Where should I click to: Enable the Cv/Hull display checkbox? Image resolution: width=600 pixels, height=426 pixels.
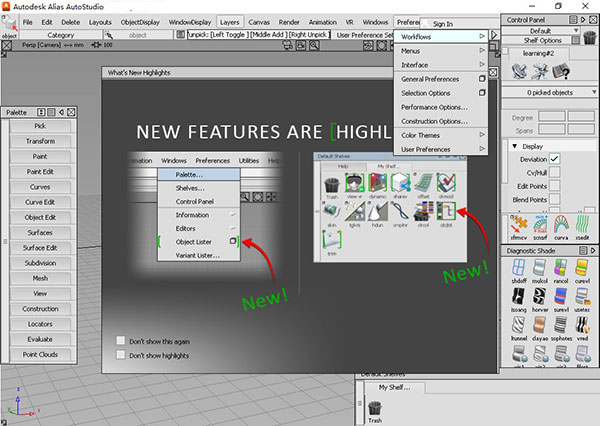(x=554, y=172)
